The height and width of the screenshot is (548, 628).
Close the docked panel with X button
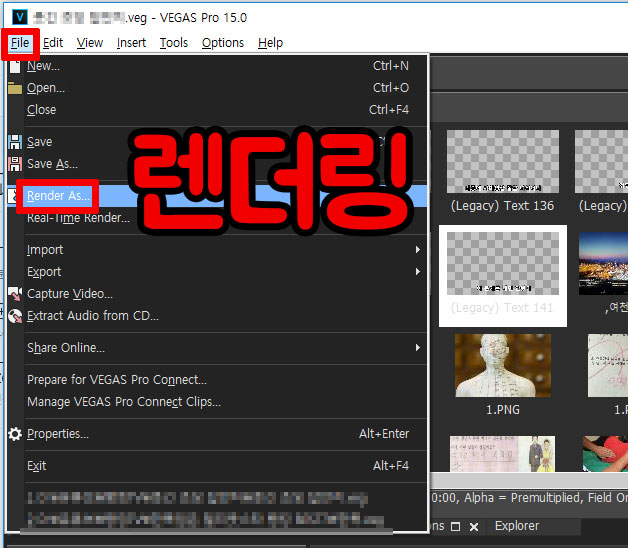click(474, 527)
